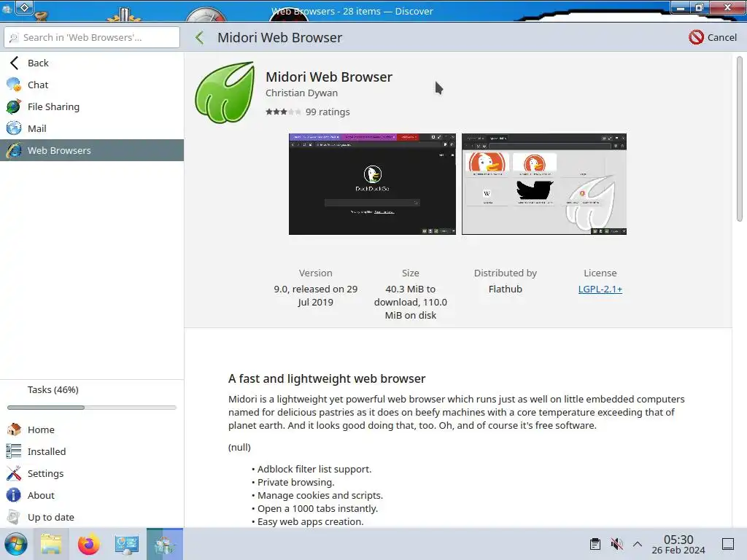Click 'Open a 1000 tabs instantly.' bullet
Screen dimensions: 747x560
[x=318, y=508]
